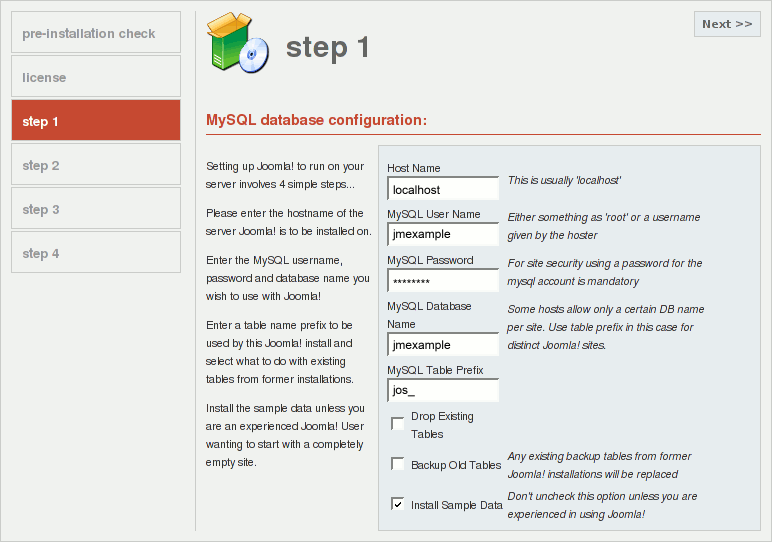Select step 4 in the sidebar
The height and width of the screenshot is (542, 772).
pyautogui.click(x=96, y=252)
